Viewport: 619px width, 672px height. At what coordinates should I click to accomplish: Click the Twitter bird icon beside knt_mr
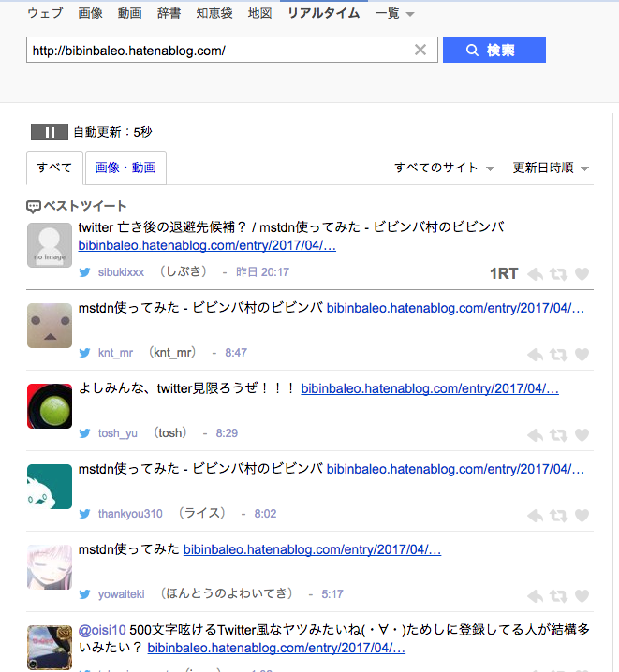tap(85, 353)
